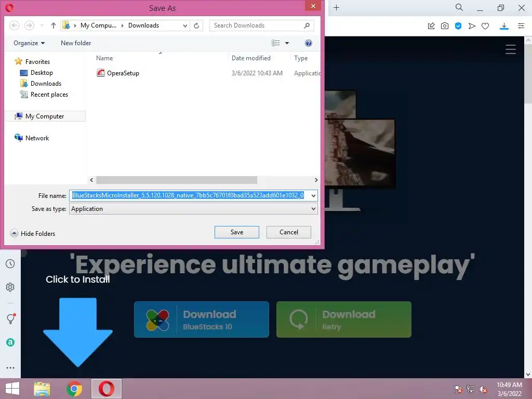
Task: Open the File name dropdown arrow
Action: coord(313,195)
